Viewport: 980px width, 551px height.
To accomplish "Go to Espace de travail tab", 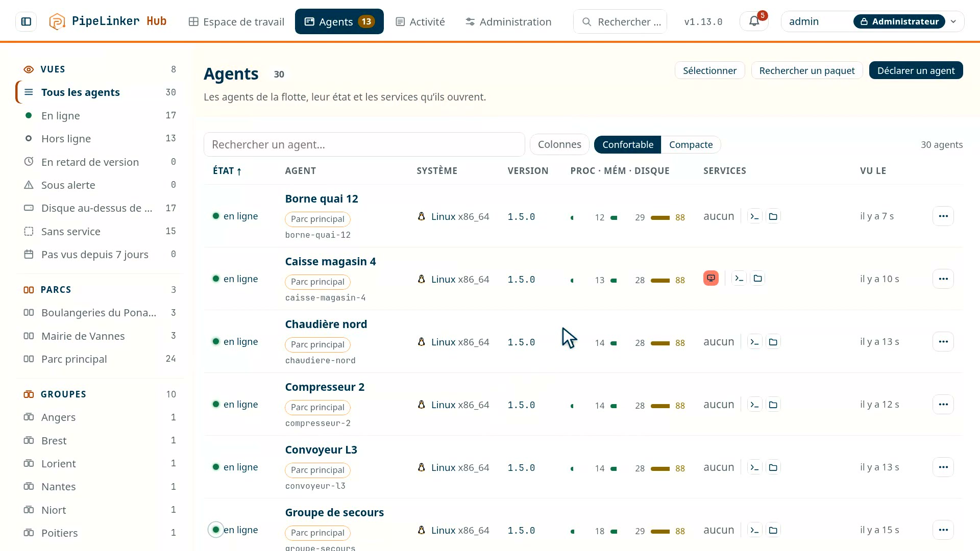I will pyautogui.click(x=236, y=21).
